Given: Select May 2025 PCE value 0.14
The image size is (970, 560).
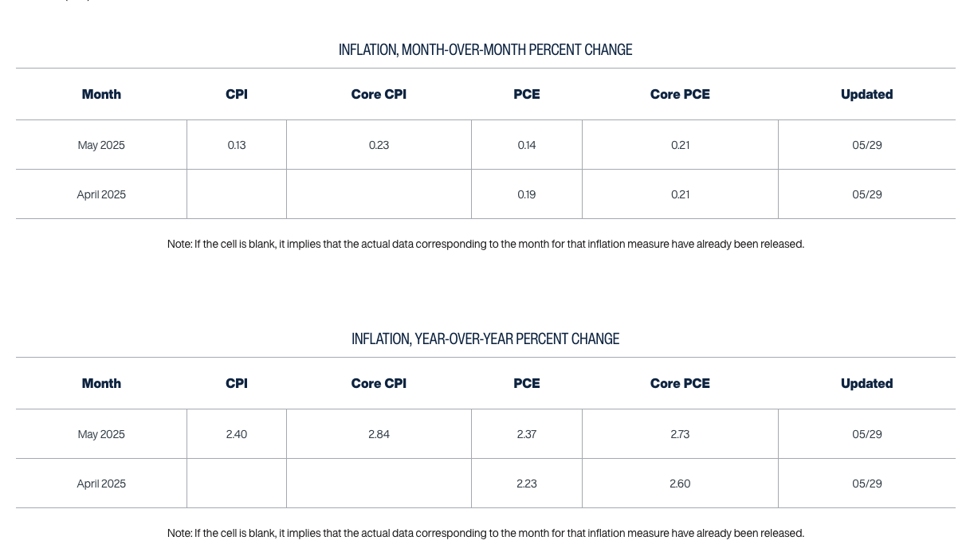Looking at the screenshot, I should point(527,145).
